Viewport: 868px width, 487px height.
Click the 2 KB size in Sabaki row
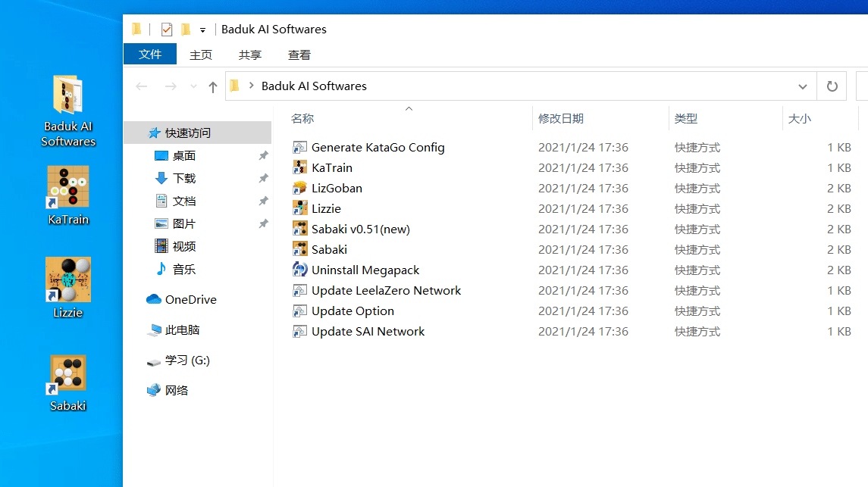point(838,250)
